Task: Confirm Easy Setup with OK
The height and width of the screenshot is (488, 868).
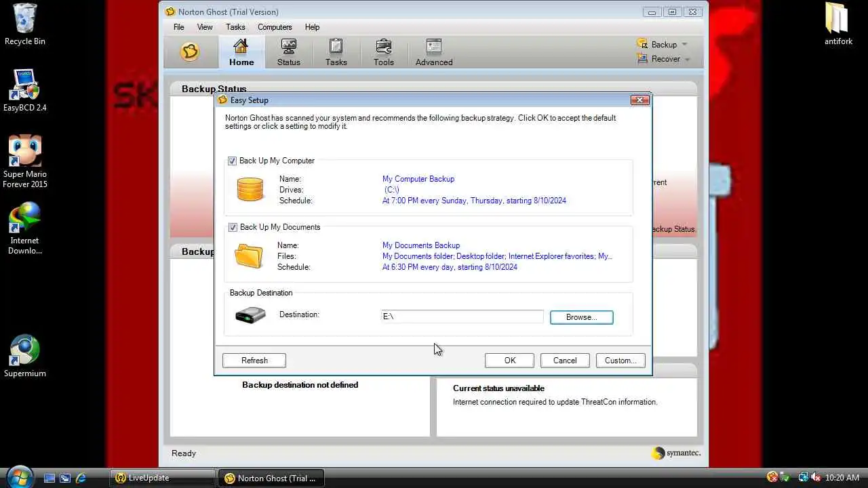Action: point(510,361)
